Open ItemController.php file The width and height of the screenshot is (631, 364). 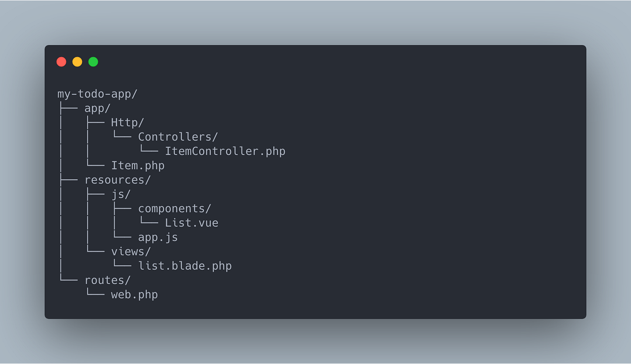(225, 151)
